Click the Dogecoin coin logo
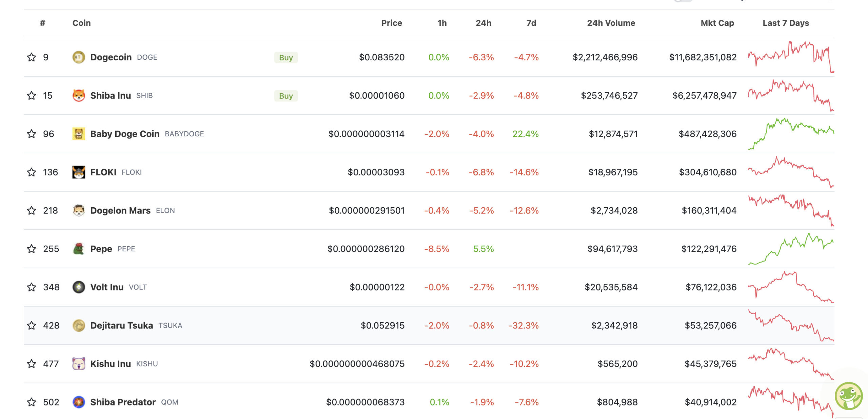868x419 pixels. tap(79, 57)
